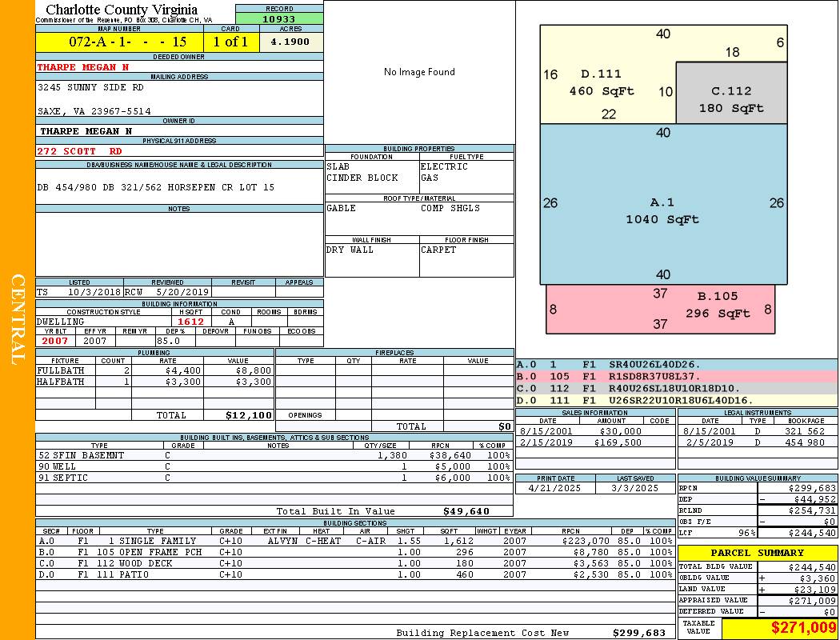840x640 pixels.
Task: Select section D.0 111 PATIO row
Action: click(x=355, y=574)
